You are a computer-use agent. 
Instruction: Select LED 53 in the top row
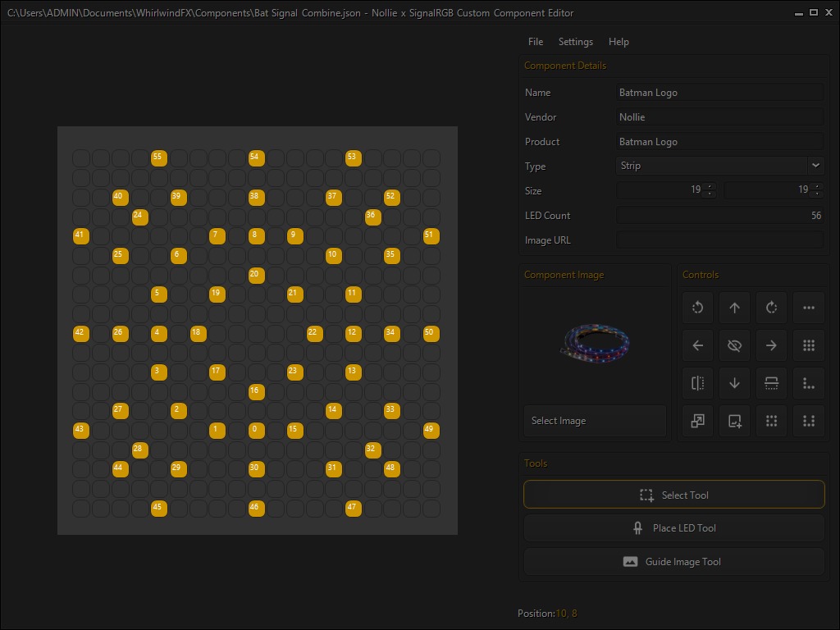point(353,158)
